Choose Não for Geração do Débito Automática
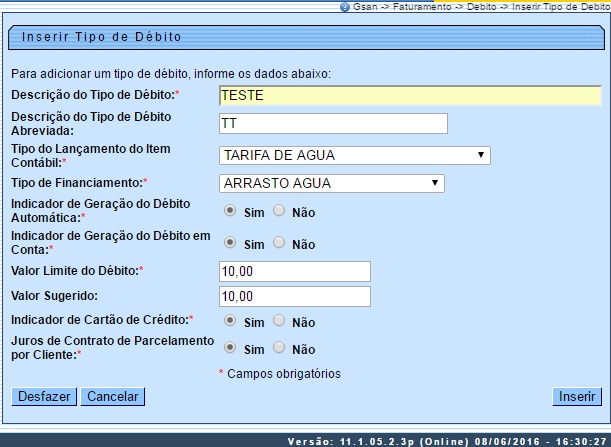The image size is (611, 447). tap(279, 211)
